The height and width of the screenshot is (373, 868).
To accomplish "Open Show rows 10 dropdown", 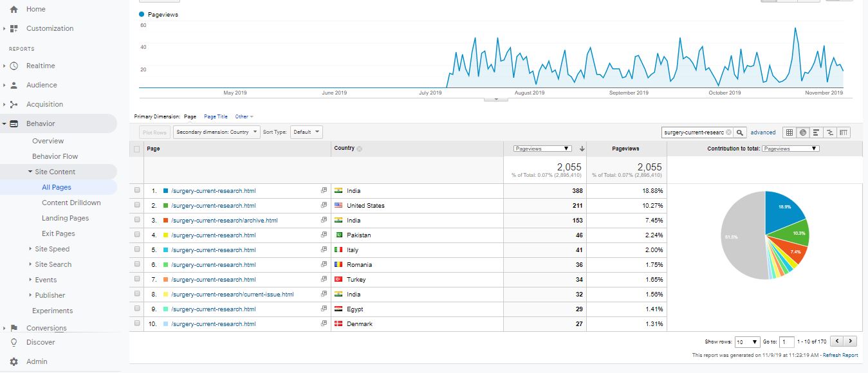I will 747,341.
